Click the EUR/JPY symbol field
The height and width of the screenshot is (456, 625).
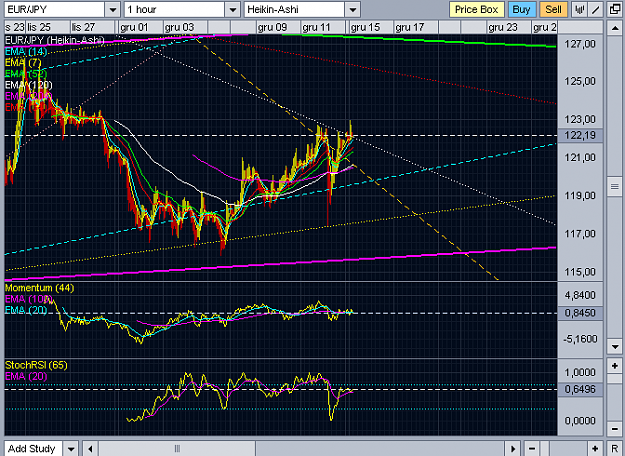coord(55,10)
